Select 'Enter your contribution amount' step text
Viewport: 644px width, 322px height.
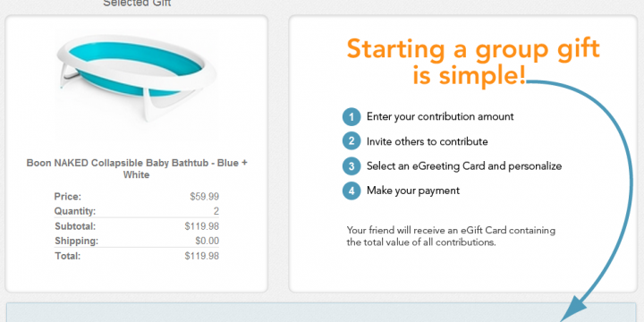[x=440, y=116]
